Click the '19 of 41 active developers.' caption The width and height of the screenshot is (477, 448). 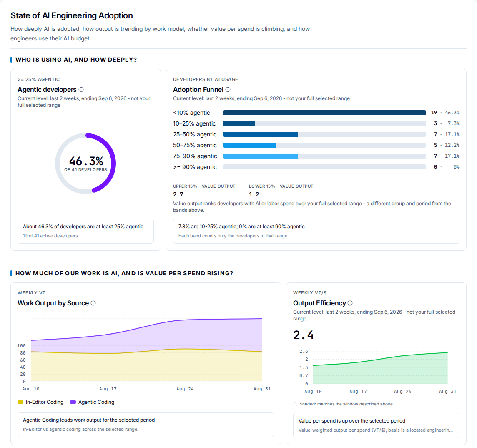[x=51, y=236]
